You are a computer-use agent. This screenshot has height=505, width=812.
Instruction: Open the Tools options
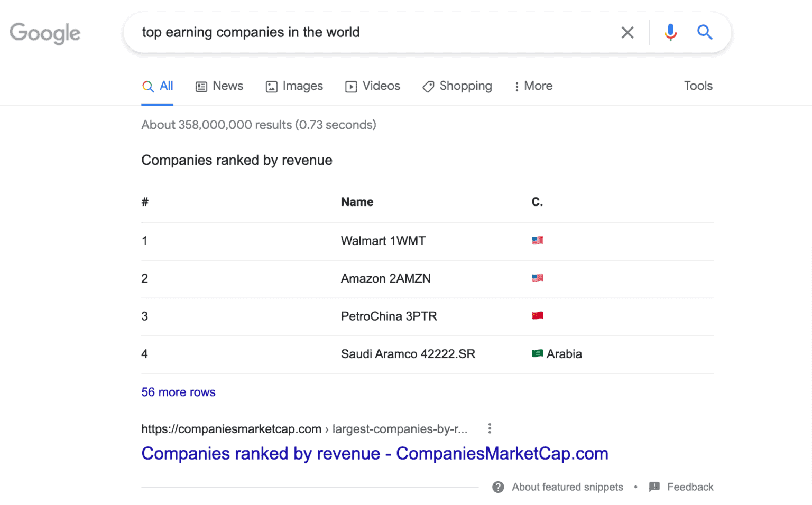click(x=698, y=86)
